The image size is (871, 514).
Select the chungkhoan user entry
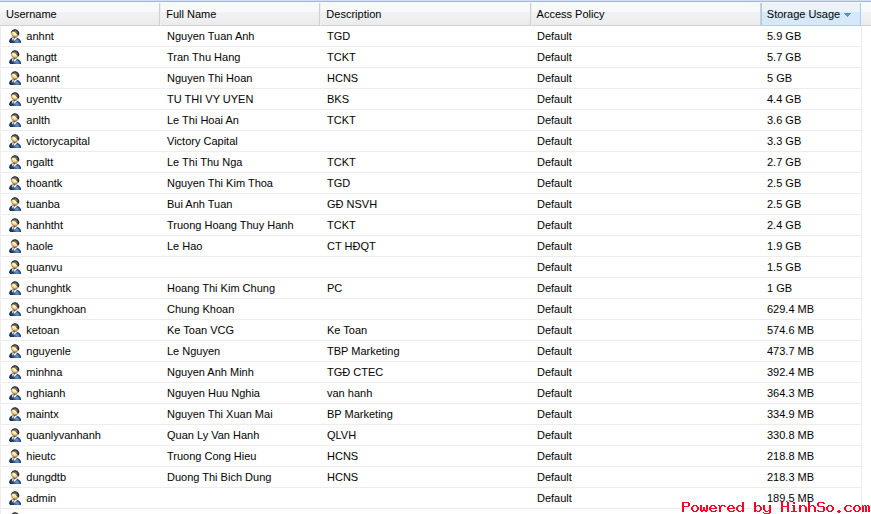click(x=56, y=309)
